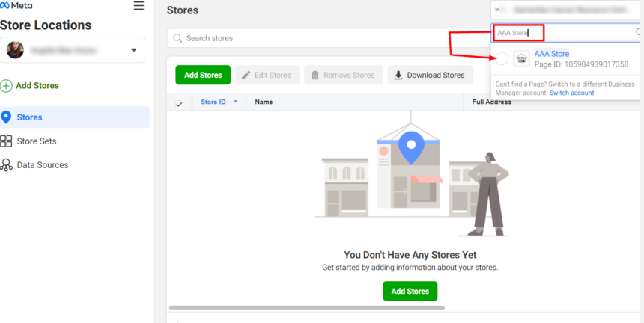Open the Store ID sort dropdown arrow
The image size is (644, 323).
click(236, 101)
